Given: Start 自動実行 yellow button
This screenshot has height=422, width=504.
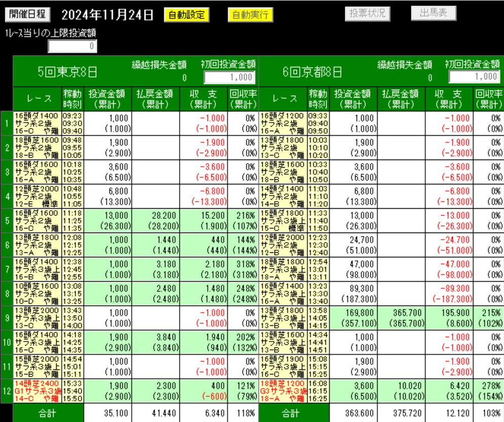Looking at the screenshot, I should pyautogui.click(x=250, y=15).
